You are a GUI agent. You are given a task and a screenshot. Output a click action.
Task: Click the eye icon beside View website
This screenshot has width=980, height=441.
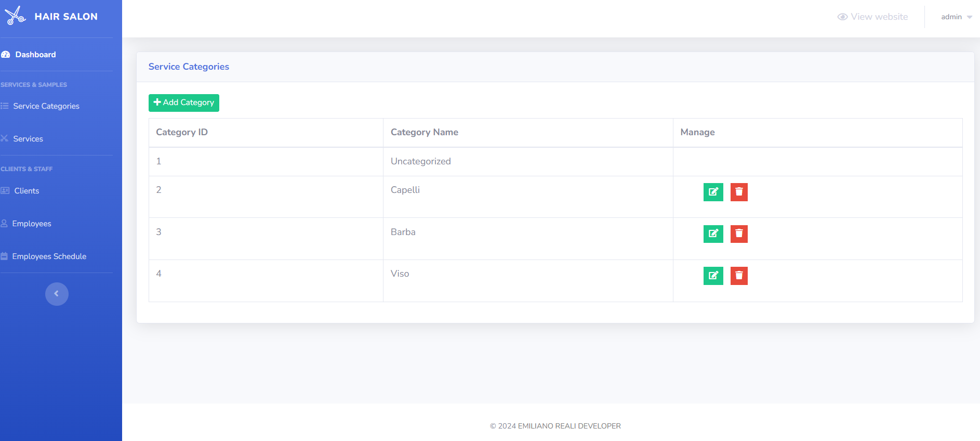[x=842, y=17]
